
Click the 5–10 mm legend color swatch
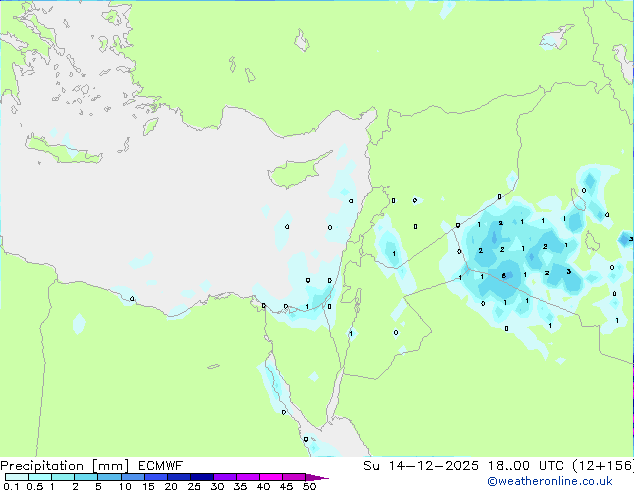point(109,477)
